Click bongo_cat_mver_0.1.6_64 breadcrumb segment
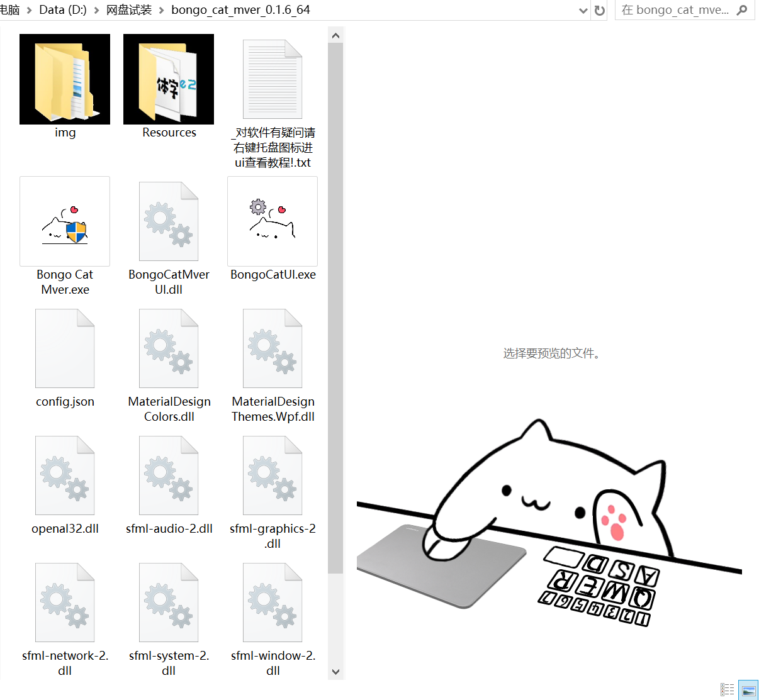This screenshot has height=700, width=759. 240,10
